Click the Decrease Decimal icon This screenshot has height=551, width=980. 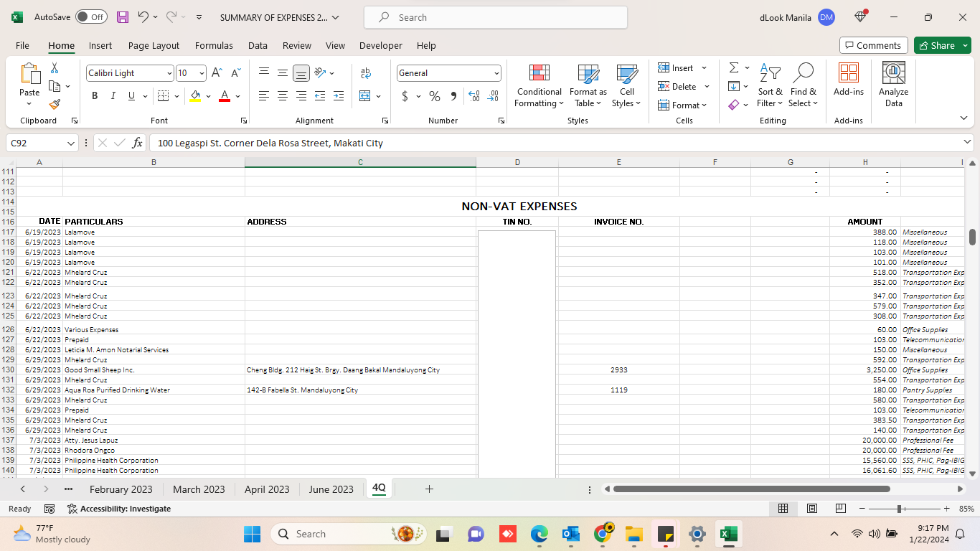pos(493,96)
